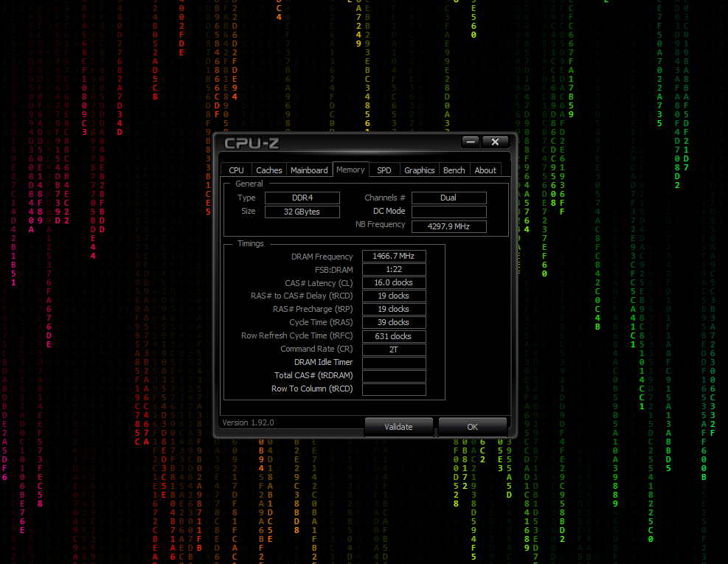Click the RAS# Precharge (tRP) value field

(x=394, y=309)
